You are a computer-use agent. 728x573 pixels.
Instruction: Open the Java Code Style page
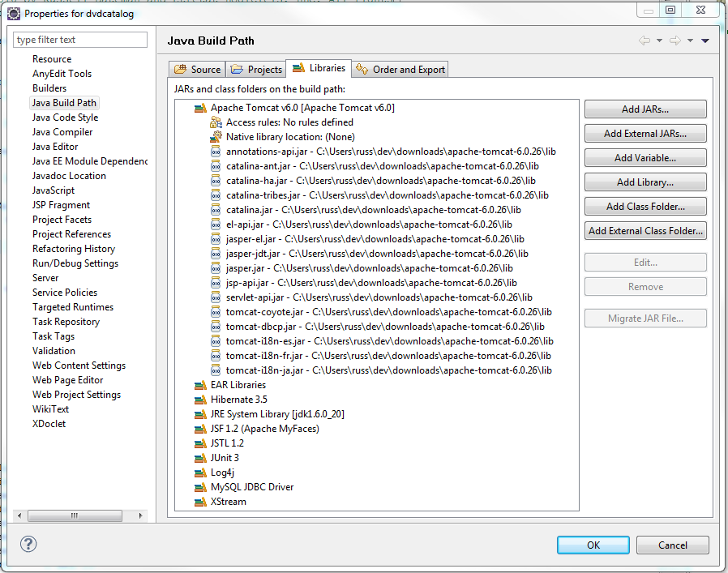point(66,118)
